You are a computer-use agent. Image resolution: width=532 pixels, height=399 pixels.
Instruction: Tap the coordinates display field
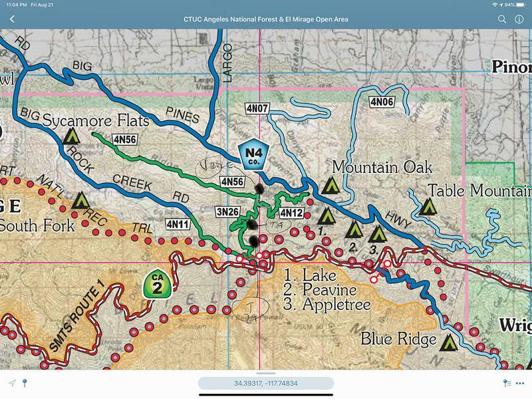point(265,383)
